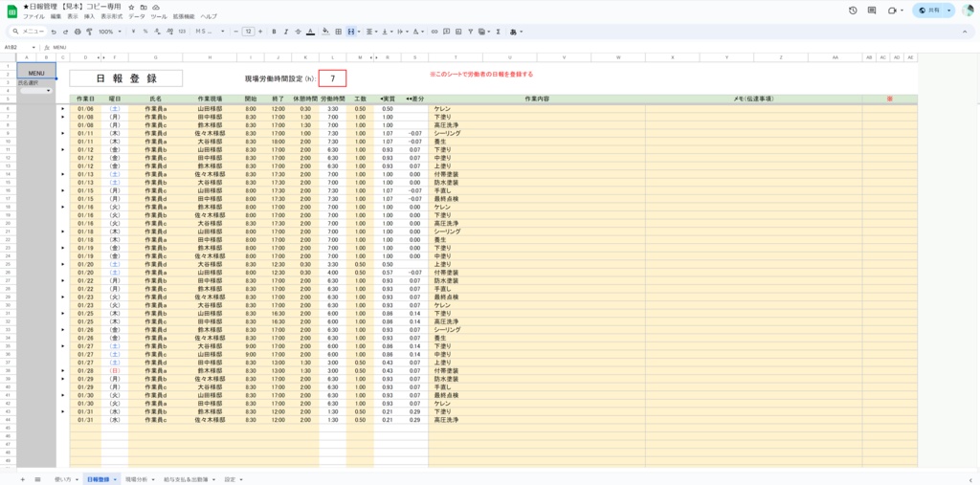
Task: Open vertical align dropdown
Action: [x=387, y=32]
